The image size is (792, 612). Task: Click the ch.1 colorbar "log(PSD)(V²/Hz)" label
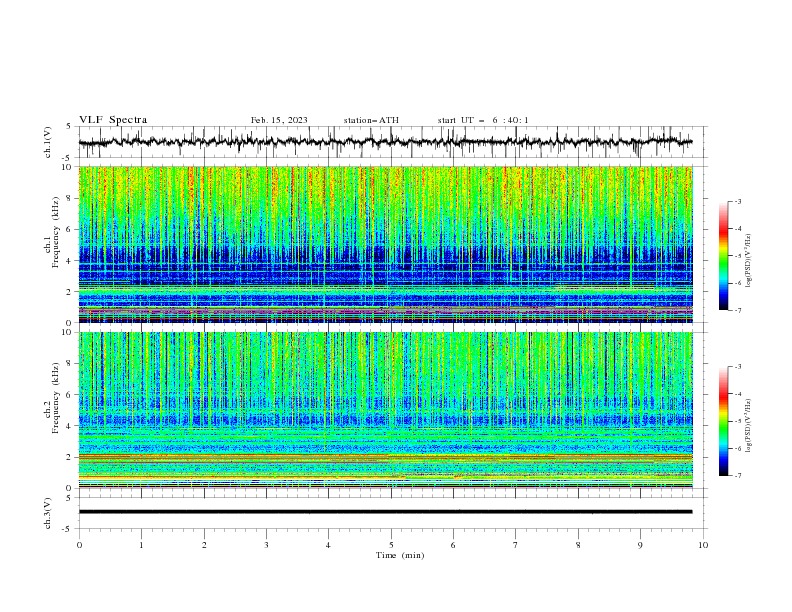pyautogui.click(x=748, y=261)
